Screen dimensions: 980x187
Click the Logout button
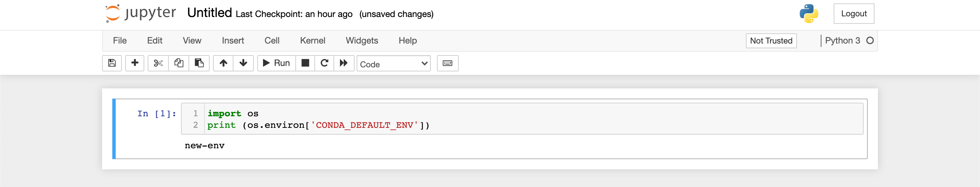(854, 14)
